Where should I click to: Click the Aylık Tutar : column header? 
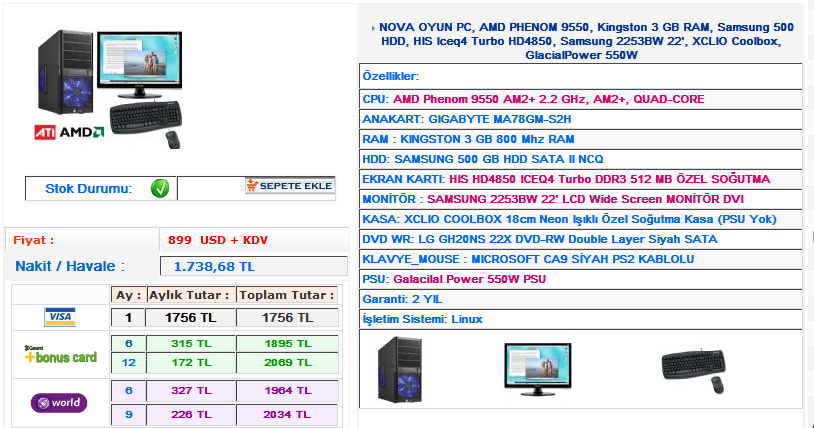[x=191, y=295]
